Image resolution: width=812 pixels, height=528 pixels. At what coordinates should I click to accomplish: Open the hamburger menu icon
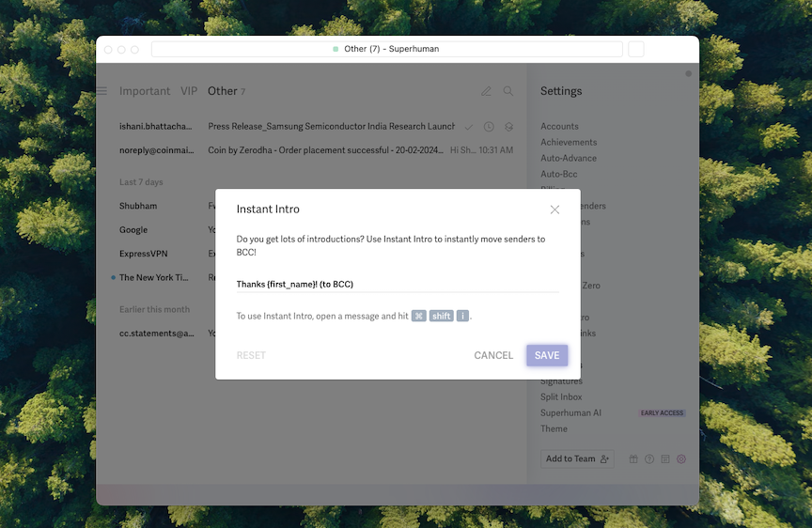coord(102,91)
